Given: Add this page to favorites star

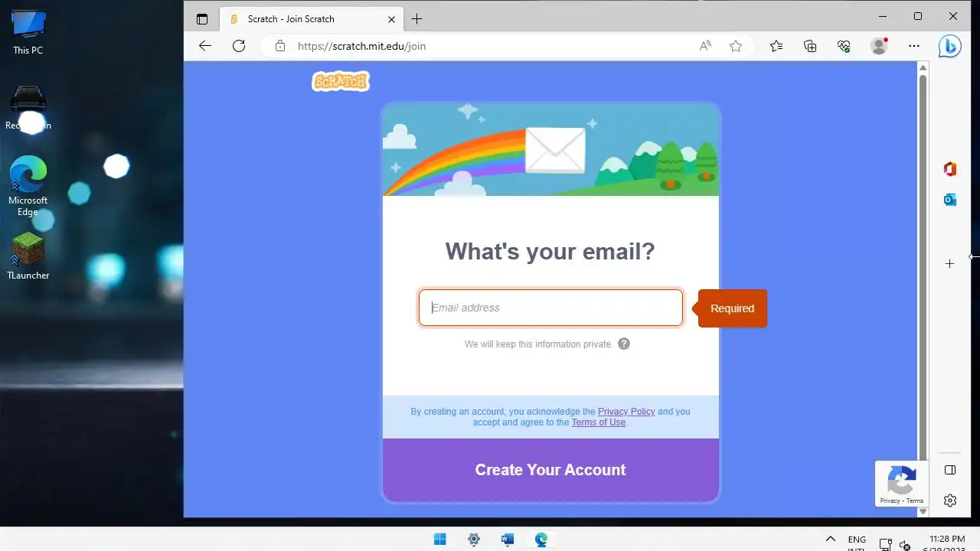Looking at the screenshot, I should (x=736, y=46).
